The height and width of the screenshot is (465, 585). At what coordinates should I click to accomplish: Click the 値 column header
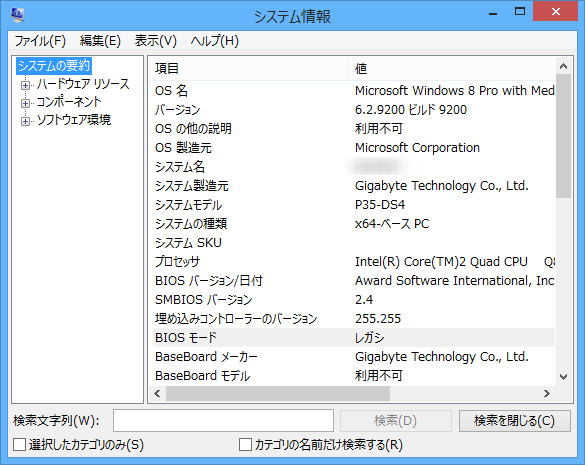(452, 69)
